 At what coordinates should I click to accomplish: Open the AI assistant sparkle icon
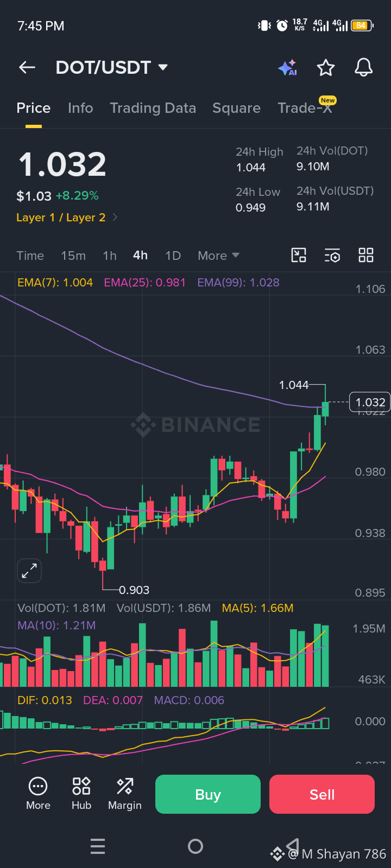coord(288,68)
